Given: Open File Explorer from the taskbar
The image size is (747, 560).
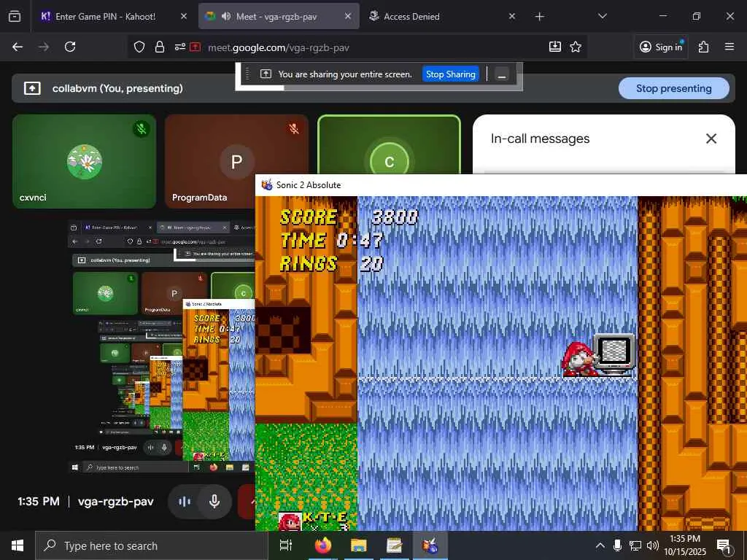Looking at the screenshot, I should pos(359,545).
